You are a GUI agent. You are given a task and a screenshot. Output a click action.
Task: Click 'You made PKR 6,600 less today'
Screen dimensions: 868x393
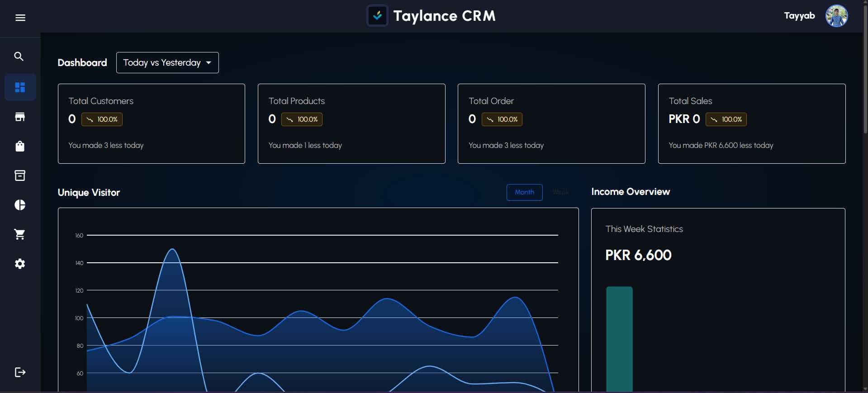coord(721,145)
